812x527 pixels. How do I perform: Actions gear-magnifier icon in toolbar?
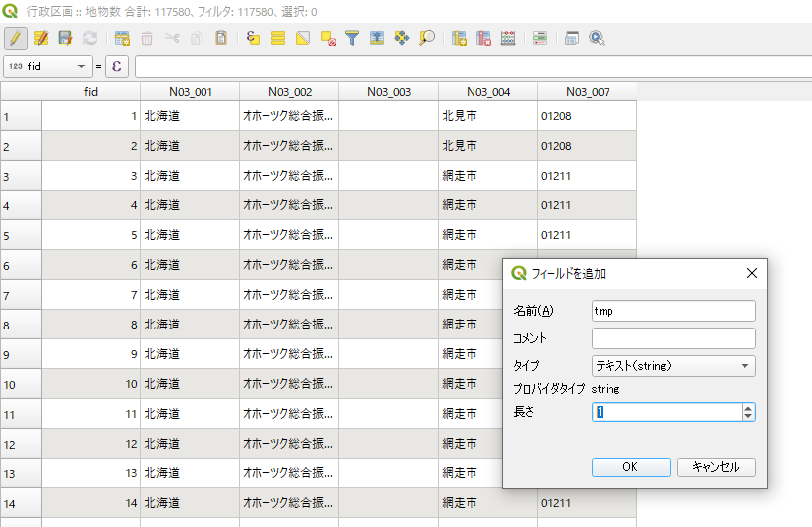pyautogui.click(x=597, y=38)
